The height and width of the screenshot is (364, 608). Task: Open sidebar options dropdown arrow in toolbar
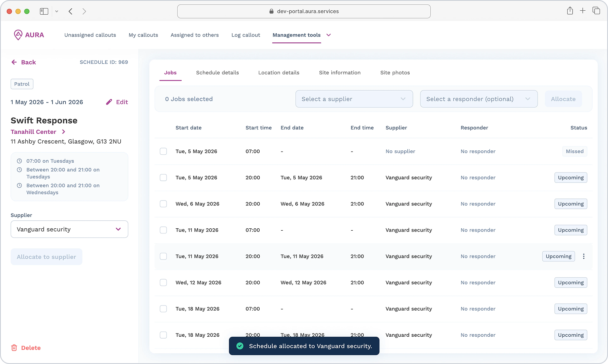pos(57,11)
